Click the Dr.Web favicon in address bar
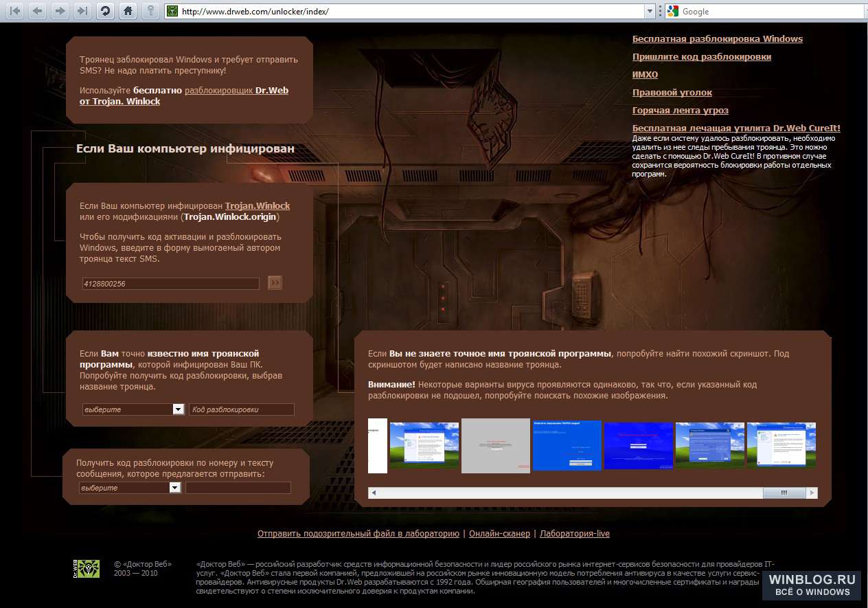The height and width of the screenshot is (608, 868). [x=172, y=11]
